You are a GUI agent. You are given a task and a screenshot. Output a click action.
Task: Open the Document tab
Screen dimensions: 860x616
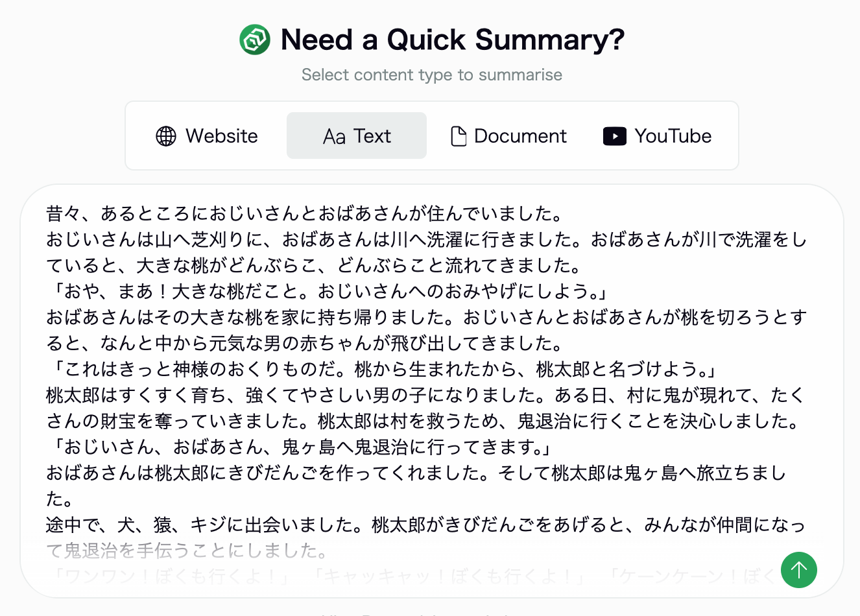pyautogui.click(x=508, y=136)
